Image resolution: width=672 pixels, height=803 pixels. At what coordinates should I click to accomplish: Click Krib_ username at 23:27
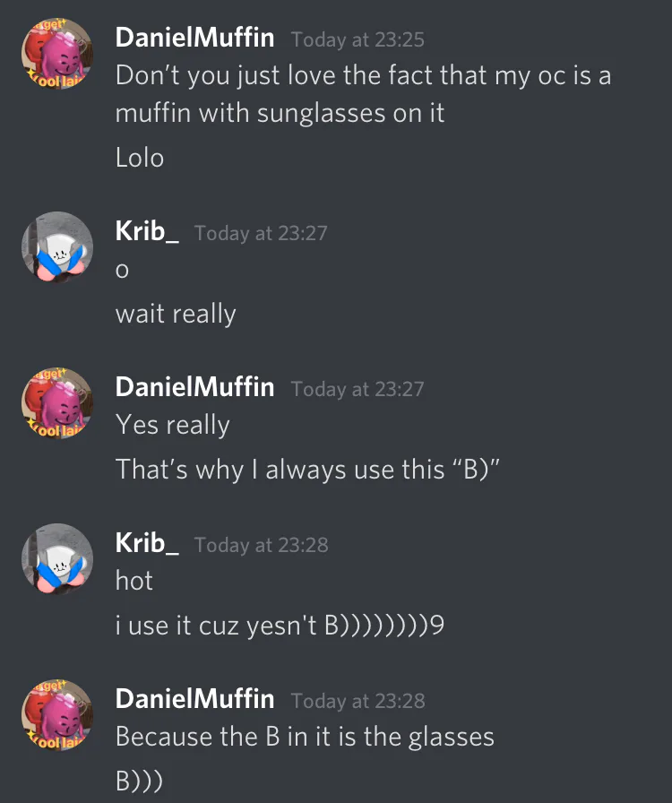click(x=147, y=231)
